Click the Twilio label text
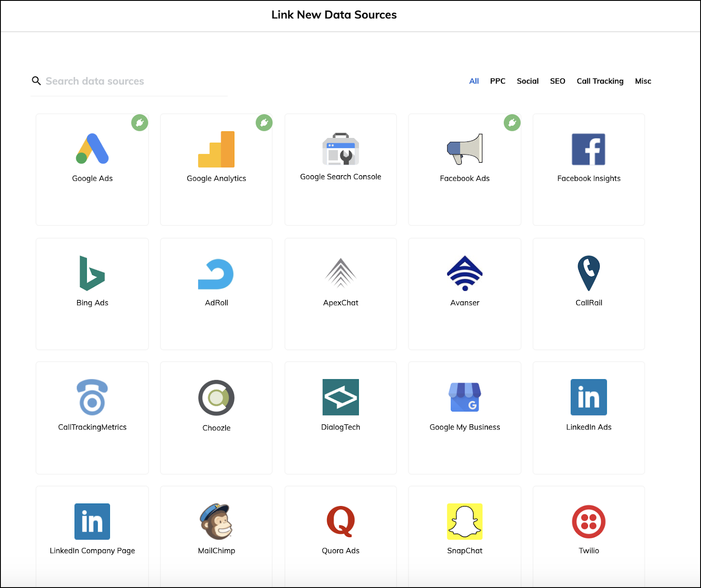 click(588, 550)
